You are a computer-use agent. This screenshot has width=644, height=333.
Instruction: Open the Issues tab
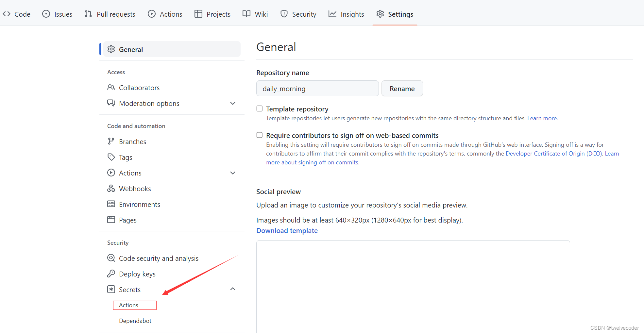pos(58,14)
